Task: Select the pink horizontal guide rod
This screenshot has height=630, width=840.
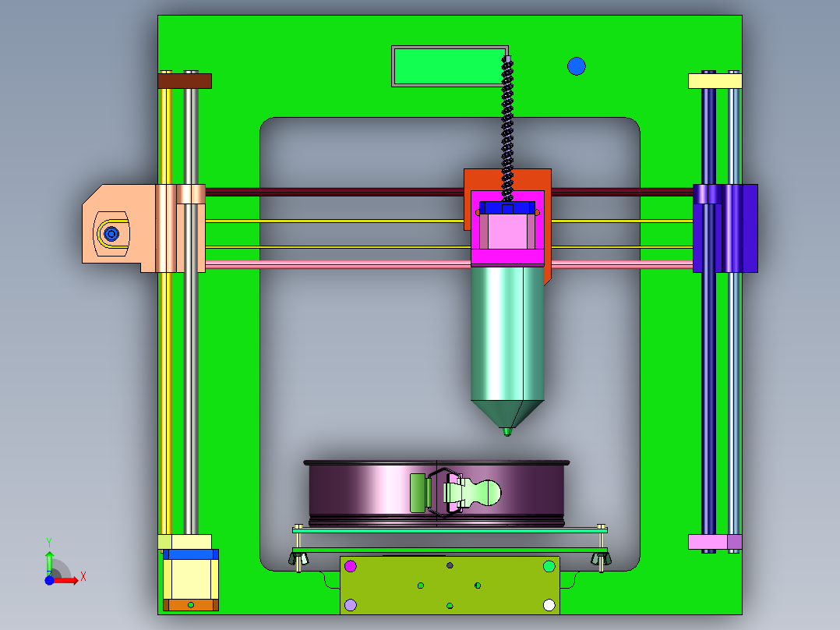Action: (337, 264)
